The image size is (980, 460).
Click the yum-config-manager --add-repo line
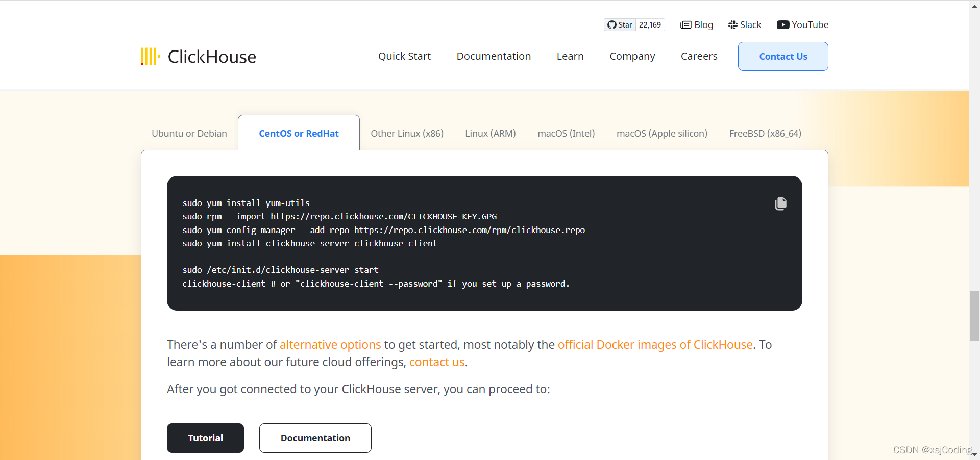384,230
